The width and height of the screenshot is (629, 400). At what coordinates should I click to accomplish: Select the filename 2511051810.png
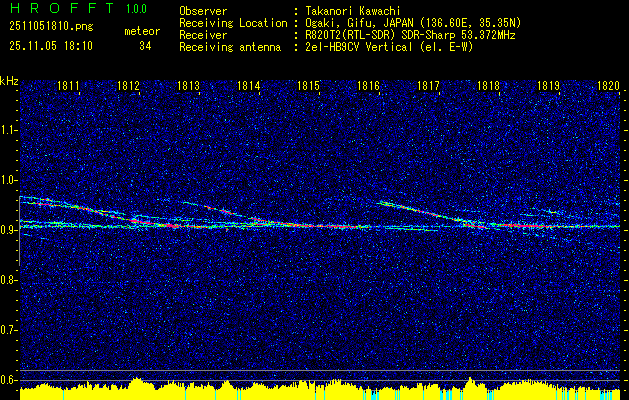(x=51, y=27)
